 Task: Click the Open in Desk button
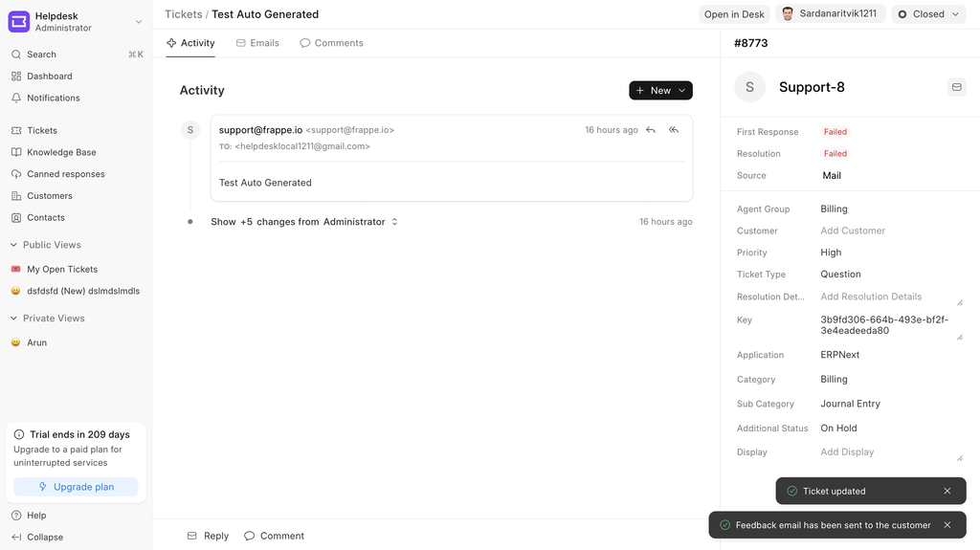click(x=734, y=14)
